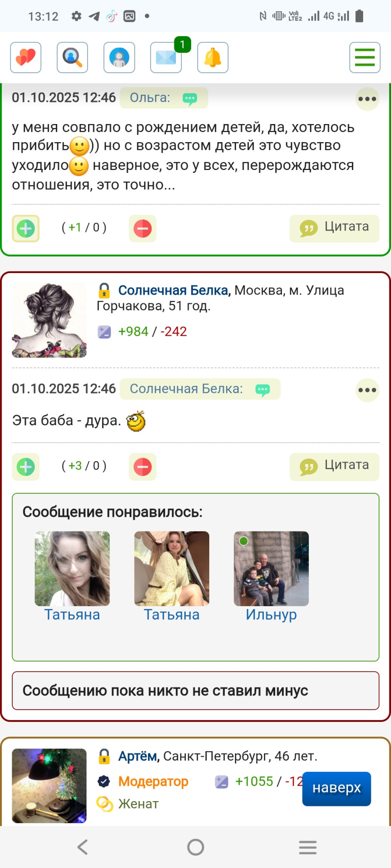This screenshot has width=391, height=868.
Task: Downvote Ольга's message with red minus
Action: (143, 228)
